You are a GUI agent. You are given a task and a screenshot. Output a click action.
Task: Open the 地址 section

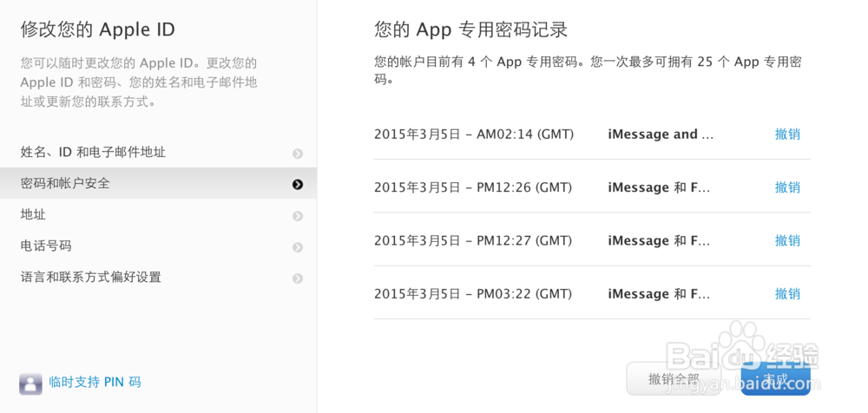coord(158,214)
